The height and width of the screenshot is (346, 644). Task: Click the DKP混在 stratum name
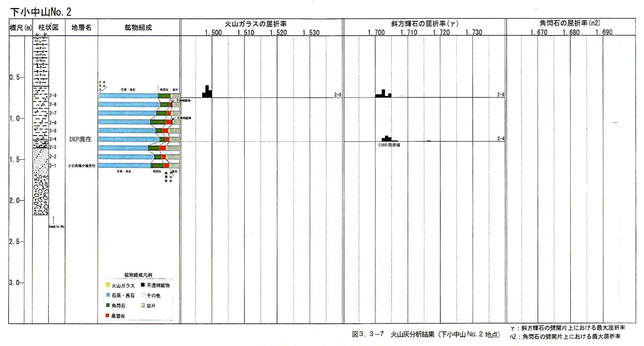tap(81, 140)
